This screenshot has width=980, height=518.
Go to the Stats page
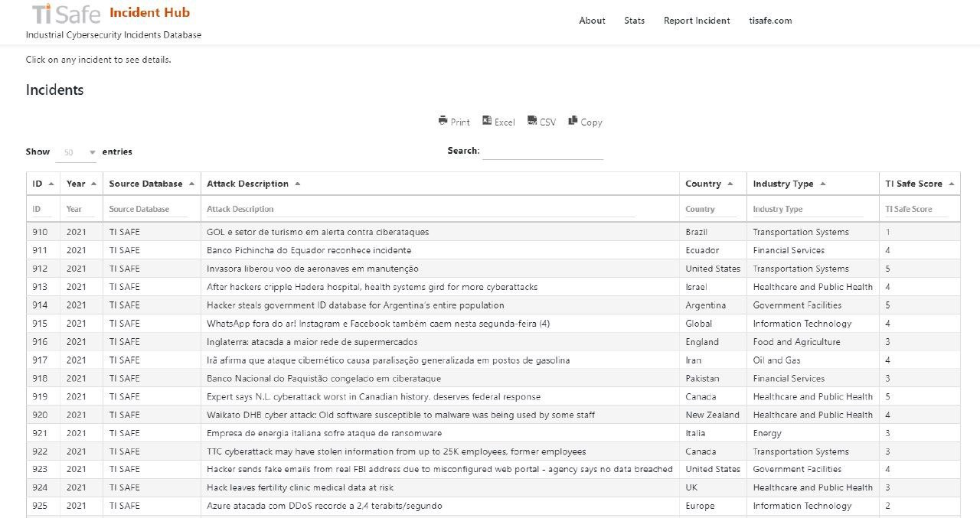634,21
